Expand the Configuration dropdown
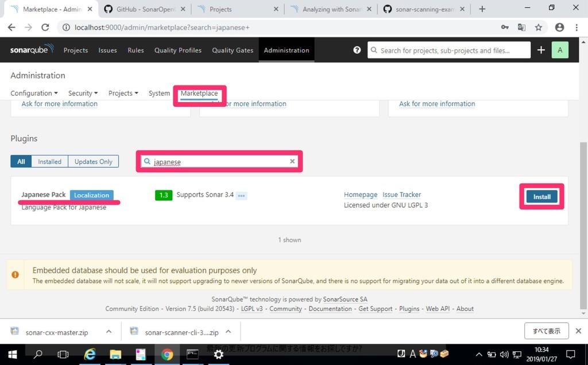This screenshot has width=588, height=365. [34, 94]
